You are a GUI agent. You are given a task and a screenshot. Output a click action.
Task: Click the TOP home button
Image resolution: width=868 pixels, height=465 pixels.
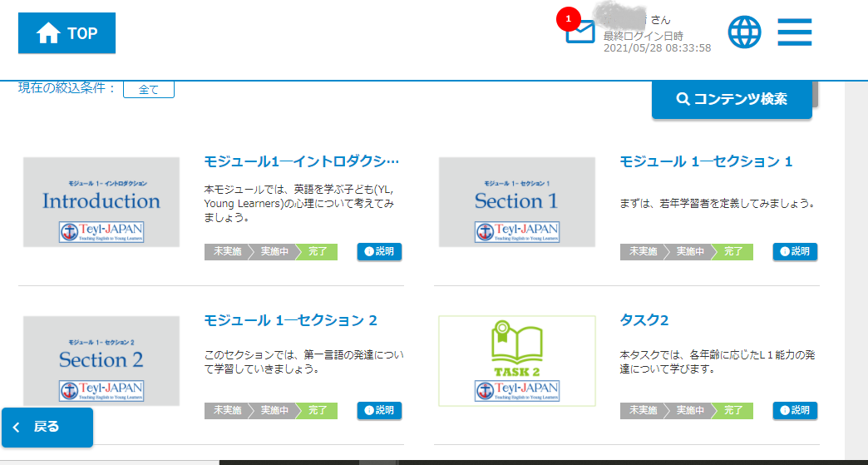pyautogui.click(x=67, y=33)
